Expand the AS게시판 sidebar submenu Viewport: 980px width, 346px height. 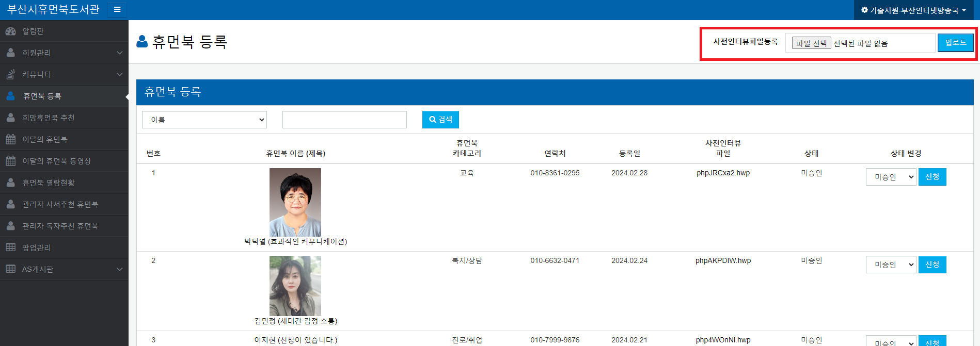pyautogui.click(x=119, y=269)
